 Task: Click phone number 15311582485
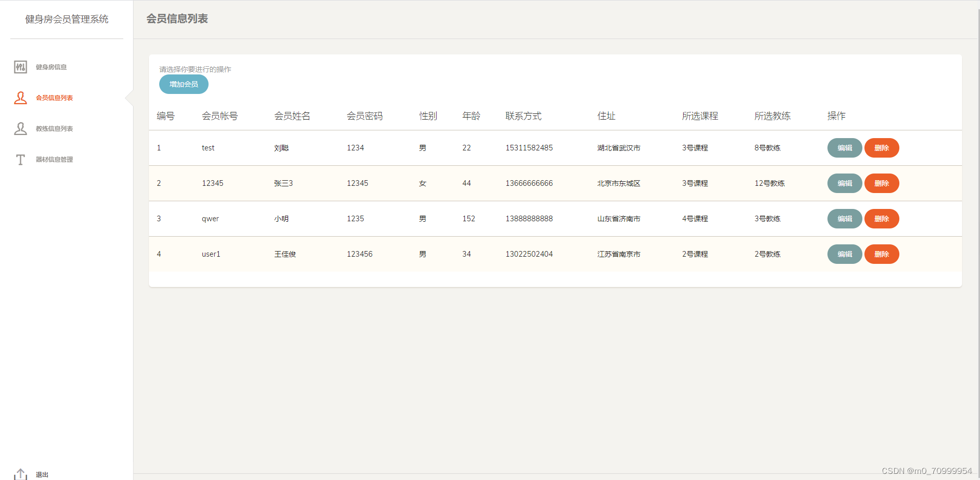coord(529,148)
